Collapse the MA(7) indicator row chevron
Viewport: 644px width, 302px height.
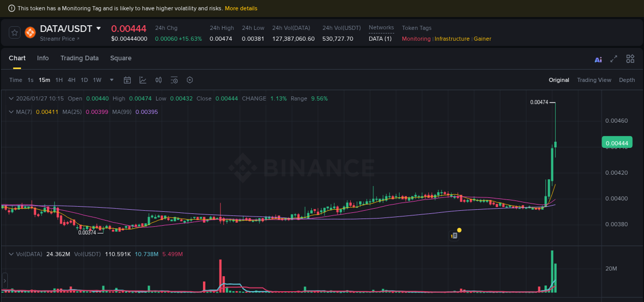pos(11,112)
